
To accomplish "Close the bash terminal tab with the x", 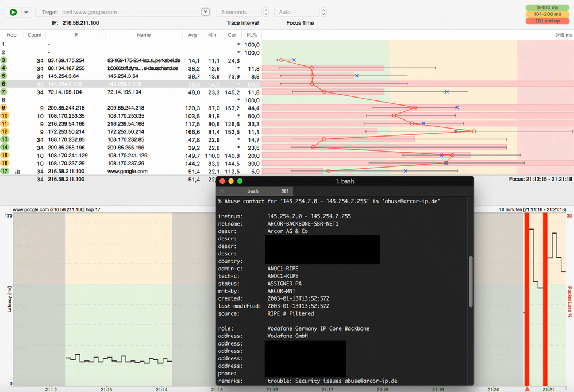I will coord(222,191).
